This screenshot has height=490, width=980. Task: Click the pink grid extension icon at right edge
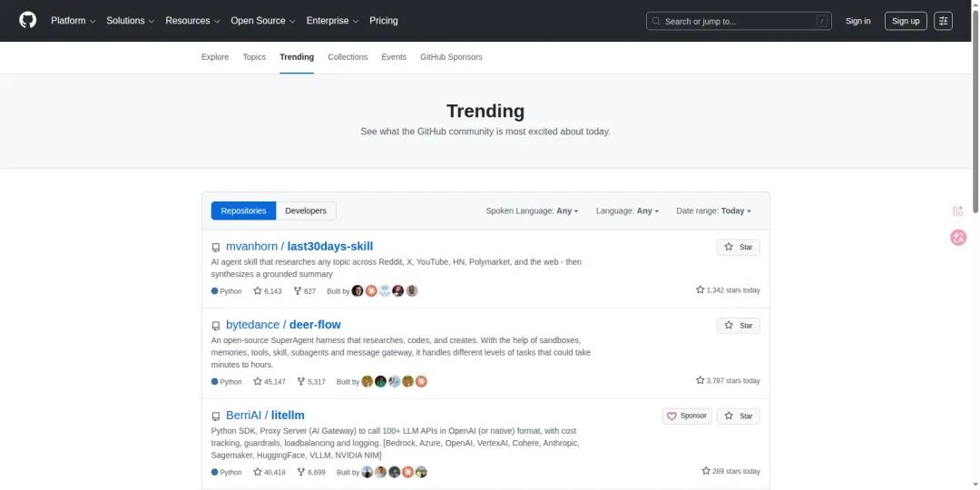(957, 211)
